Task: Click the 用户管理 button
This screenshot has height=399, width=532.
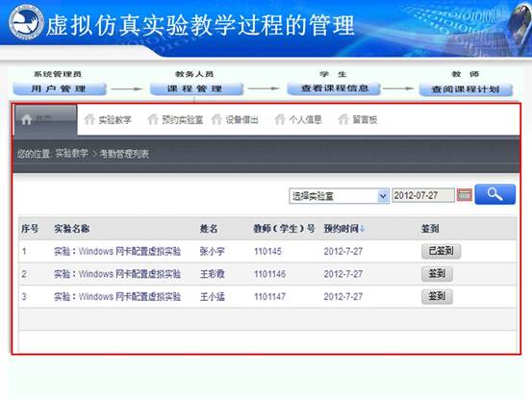Action: point(60,88)
